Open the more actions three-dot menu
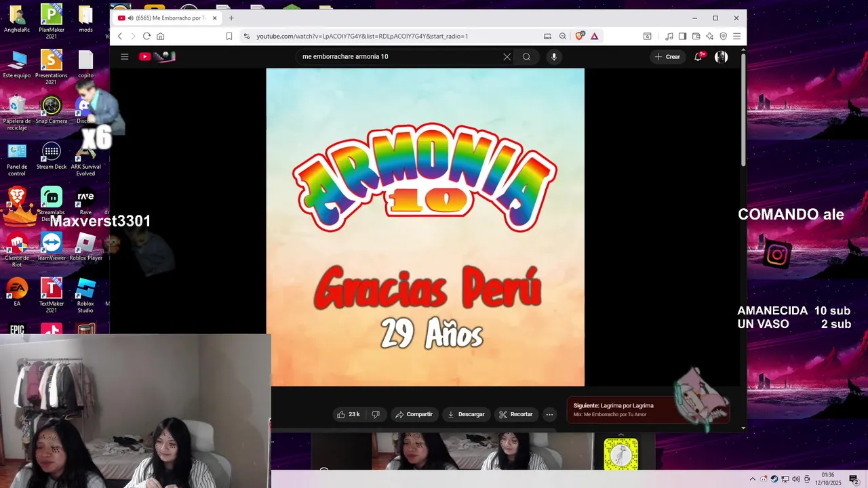Screen dimensions: 868x488 [x=550, y=414]
